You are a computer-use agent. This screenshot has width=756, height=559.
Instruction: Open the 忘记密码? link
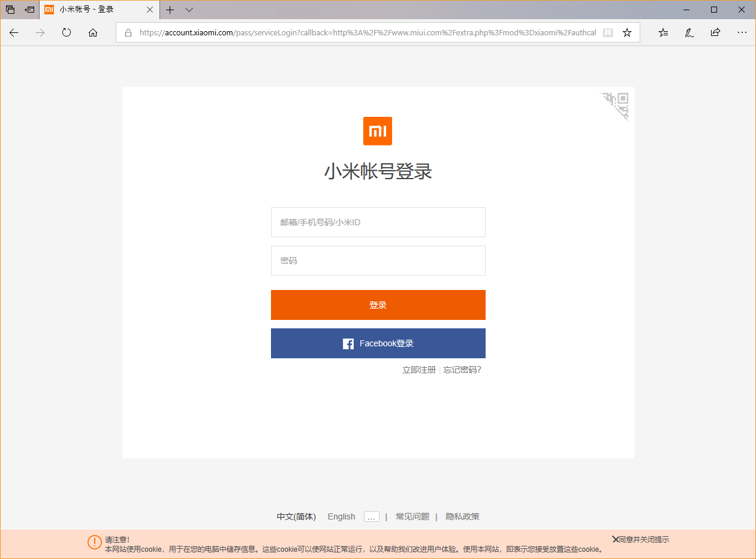(x=462, y=370)
